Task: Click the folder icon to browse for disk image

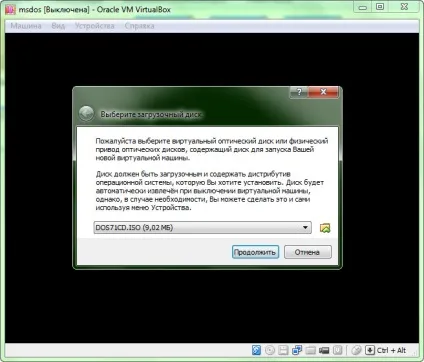Action: pos(325,228)
